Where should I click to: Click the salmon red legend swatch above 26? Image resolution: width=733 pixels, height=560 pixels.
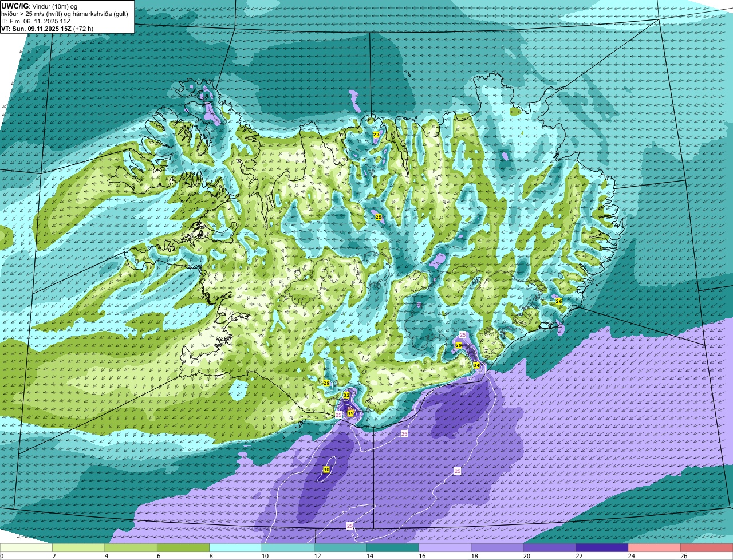707,548
